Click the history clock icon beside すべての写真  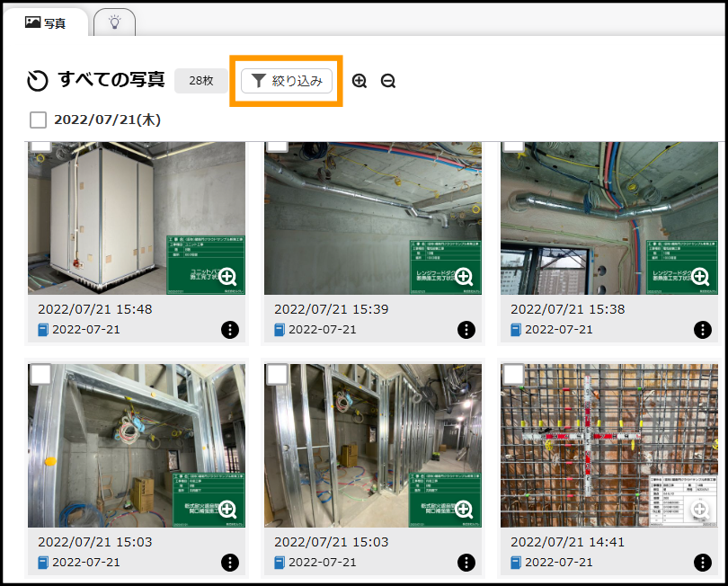point(38,81)
